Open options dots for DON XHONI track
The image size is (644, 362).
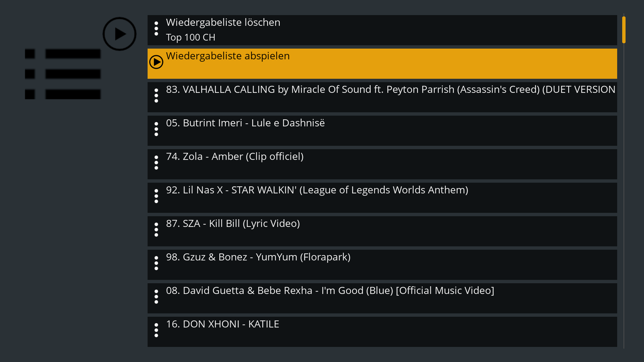pyautogui.click(x=156, y=330)
